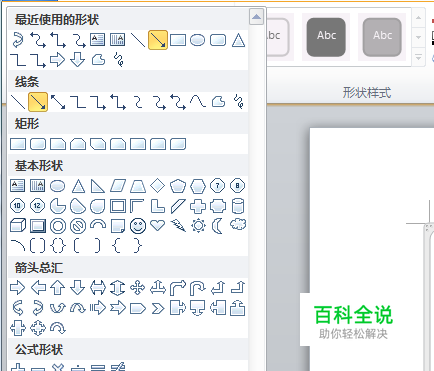The width and height of the screenshot is (434, 371).
Task: Select the scribble line in 线条 row
Action: [238, 102]
